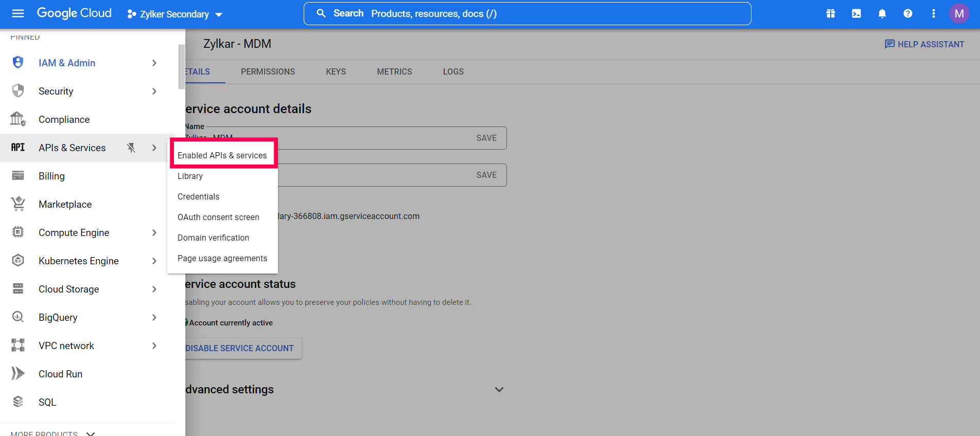Open the help question mark icon
Image resolution: width=980 pixels, height=436 pixels.
[x=908, y=14]
